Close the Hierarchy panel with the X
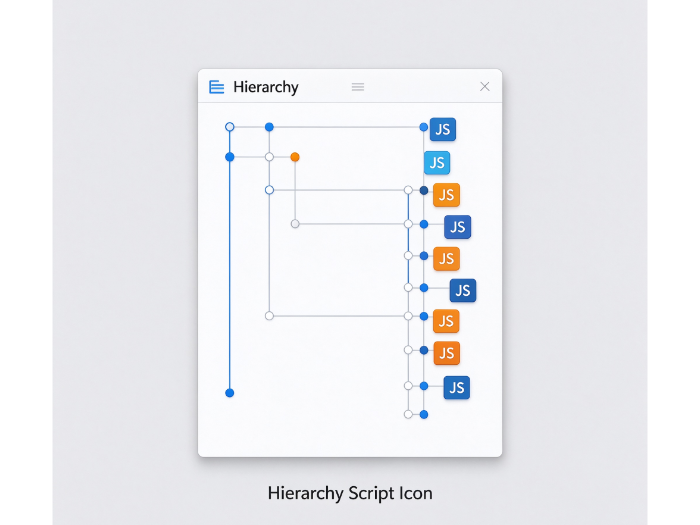This screenshot has height=525, width=700. pyautogui.click(x=485, y=87)
